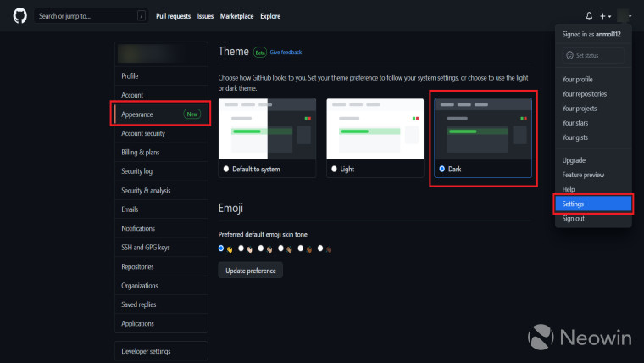This screenshot has height=363, width=644.
Task: Open SSH and GPG keys settings
Action: (161, 247)
